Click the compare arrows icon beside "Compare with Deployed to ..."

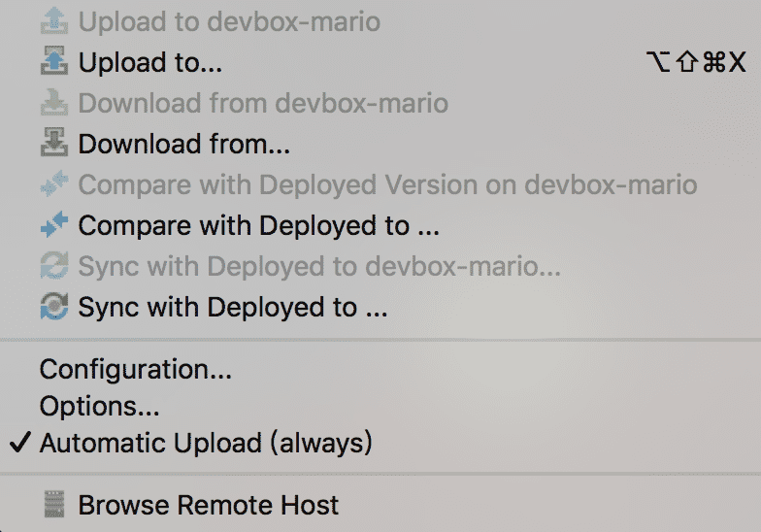(x=54, y=224)
